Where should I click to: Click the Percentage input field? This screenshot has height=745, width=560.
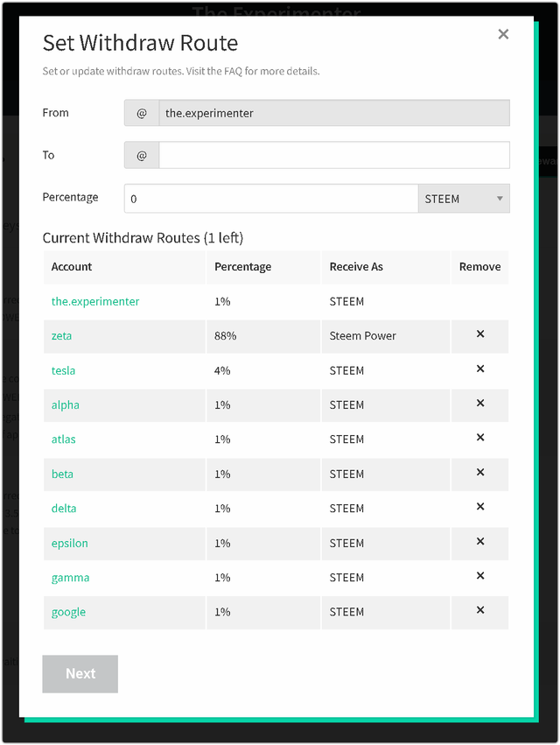(x=271, y=199)
